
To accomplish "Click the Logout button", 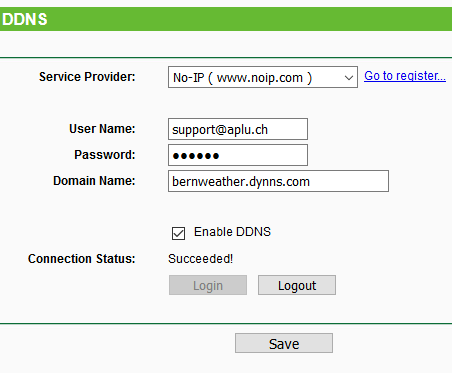I will pyautogui.click(x=297, y=285).
